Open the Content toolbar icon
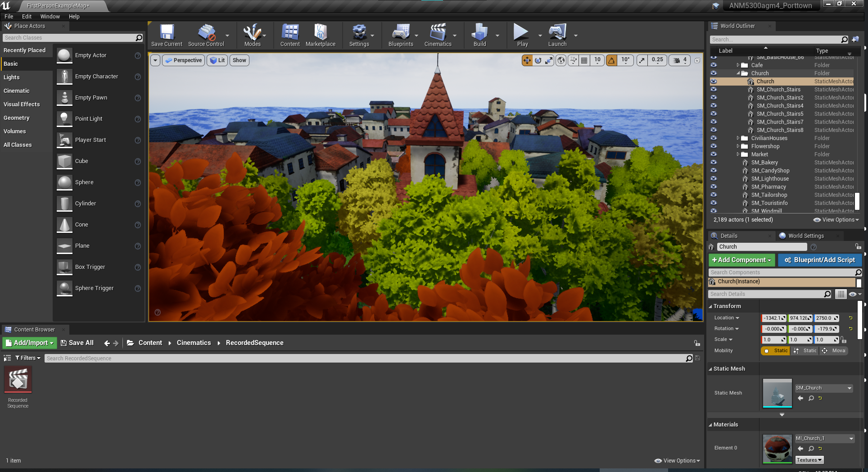Image resolution: width=868 pixels, height=472 pixels. tap(290, 35)
